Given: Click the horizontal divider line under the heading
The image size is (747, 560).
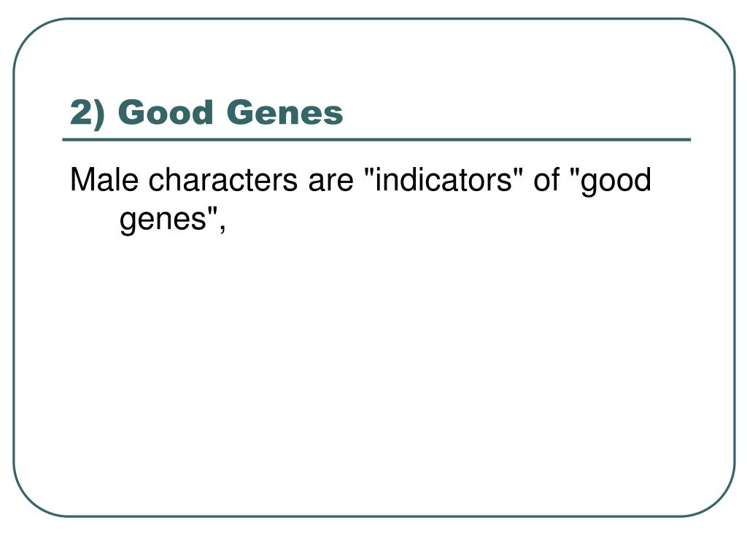Looking at the screenshot, I should [x=376, y=140].
